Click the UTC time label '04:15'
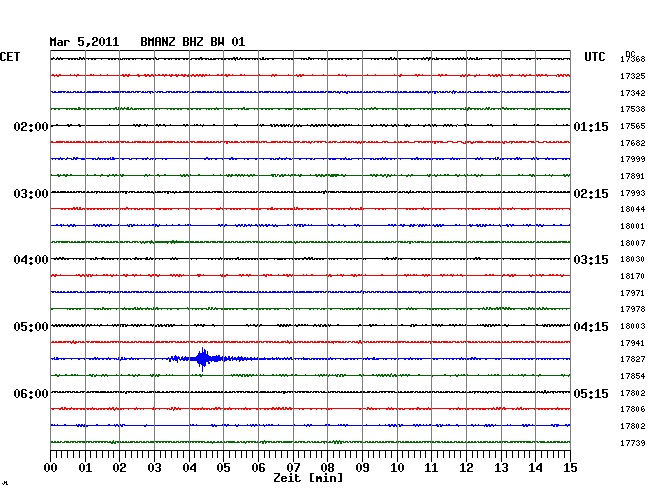The width and height of the screenshot is (650, 494). 591,327
